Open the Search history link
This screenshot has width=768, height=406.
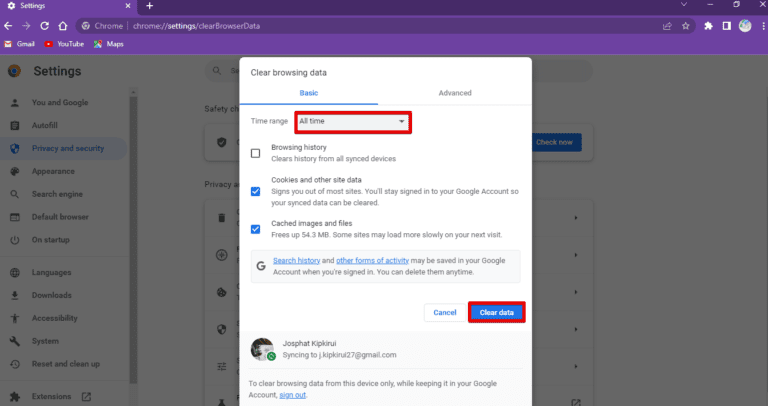(296, 262)
